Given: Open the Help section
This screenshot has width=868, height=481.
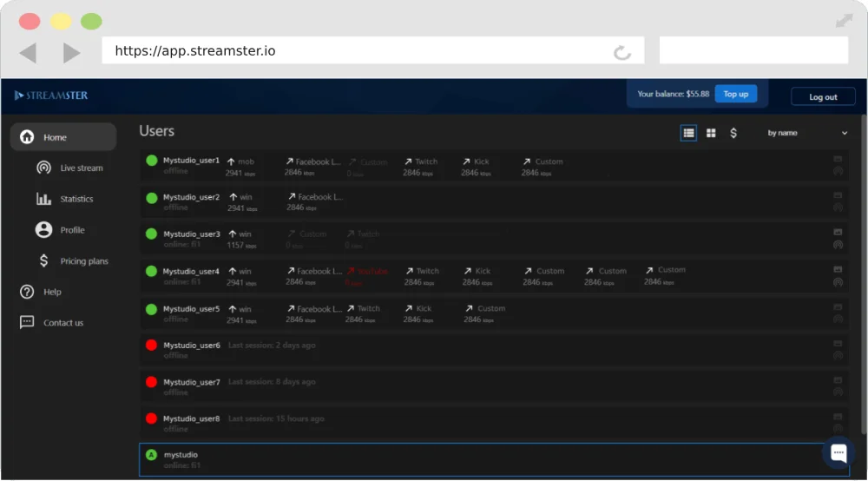Looking at the screenshot, I should (41, 292).
